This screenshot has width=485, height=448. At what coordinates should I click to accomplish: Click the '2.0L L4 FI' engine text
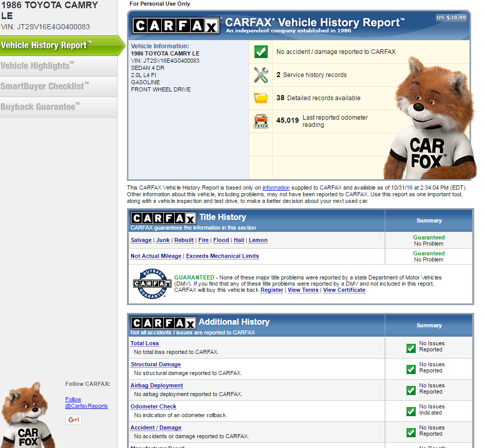[x=143, y=75]
